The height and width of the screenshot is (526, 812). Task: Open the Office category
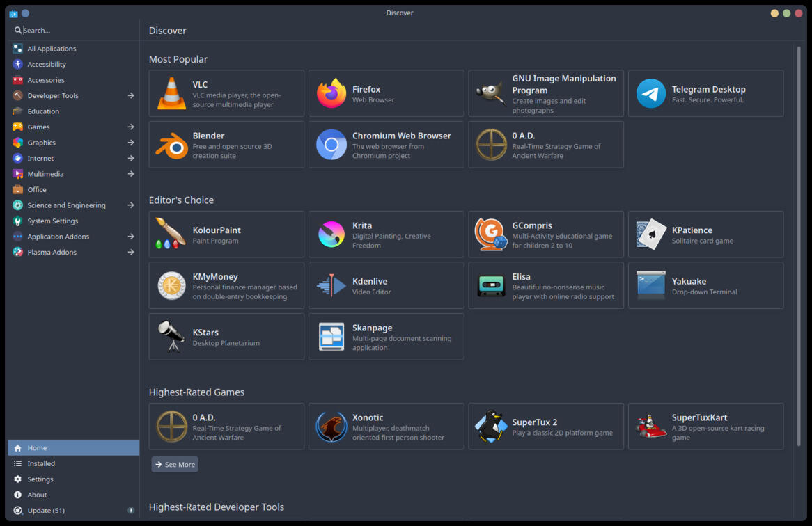[x=74, y=190]
